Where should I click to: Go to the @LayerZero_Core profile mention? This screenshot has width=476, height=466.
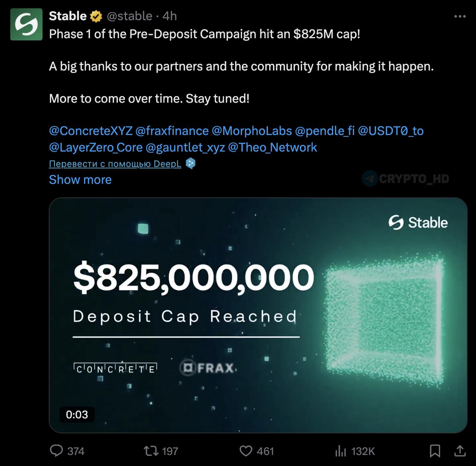(96, 148)
